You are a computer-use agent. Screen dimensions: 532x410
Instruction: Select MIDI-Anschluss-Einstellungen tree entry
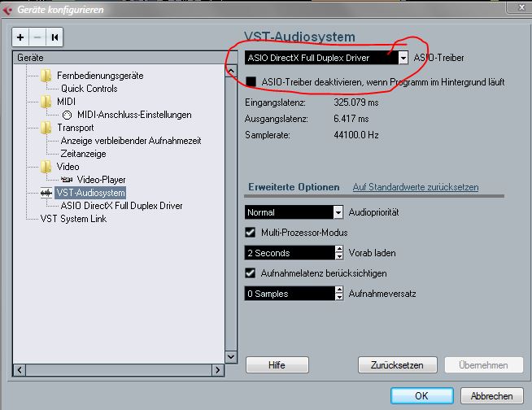click(134, 115)
